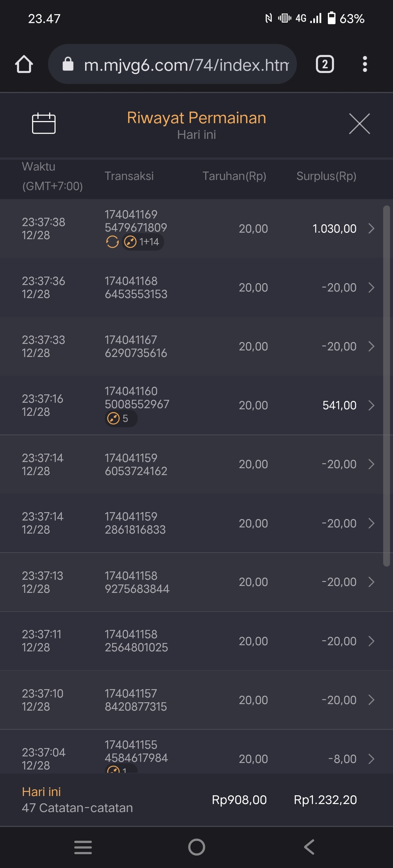Tap the browser home icon
Image resolution: width=393 pixels, height=868 pixels.
pyautogui.click(x=24, y=64)
